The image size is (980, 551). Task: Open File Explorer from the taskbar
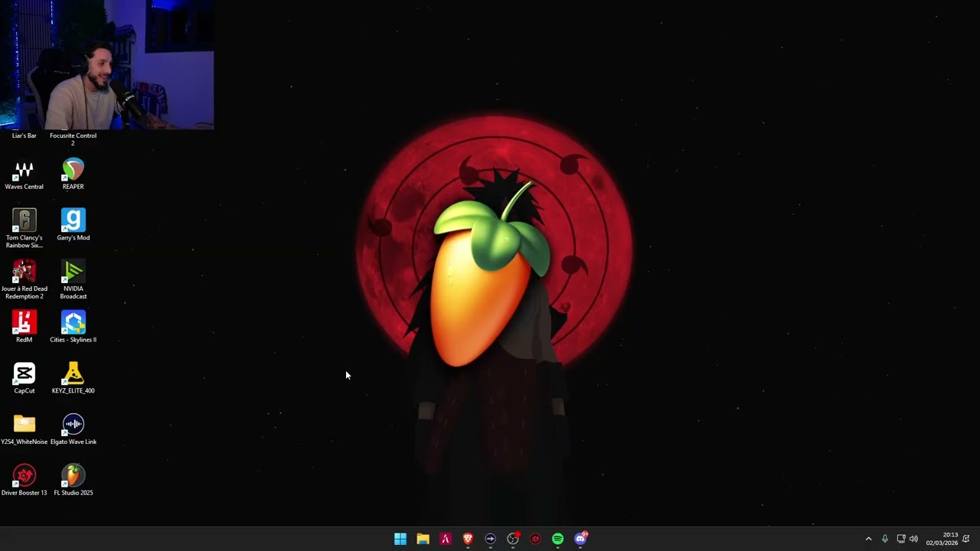[423, 539]
